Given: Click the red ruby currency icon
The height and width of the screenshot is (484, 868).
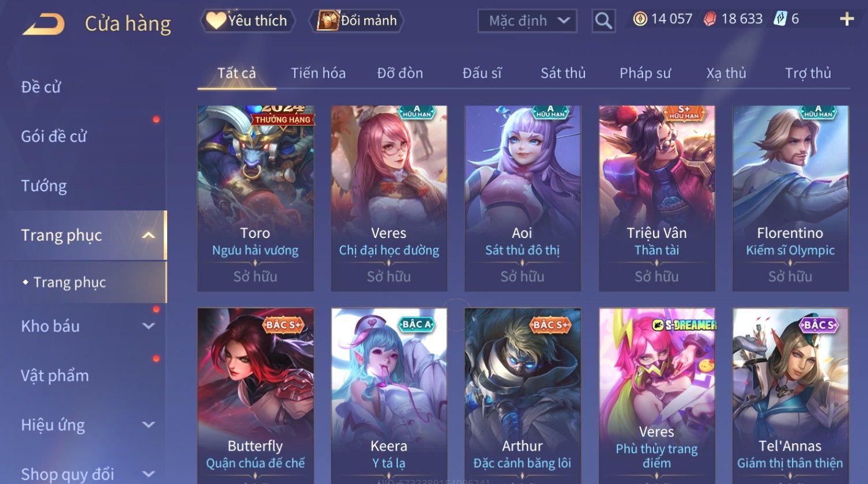Looking at the screenshot, I should point(710,19).
